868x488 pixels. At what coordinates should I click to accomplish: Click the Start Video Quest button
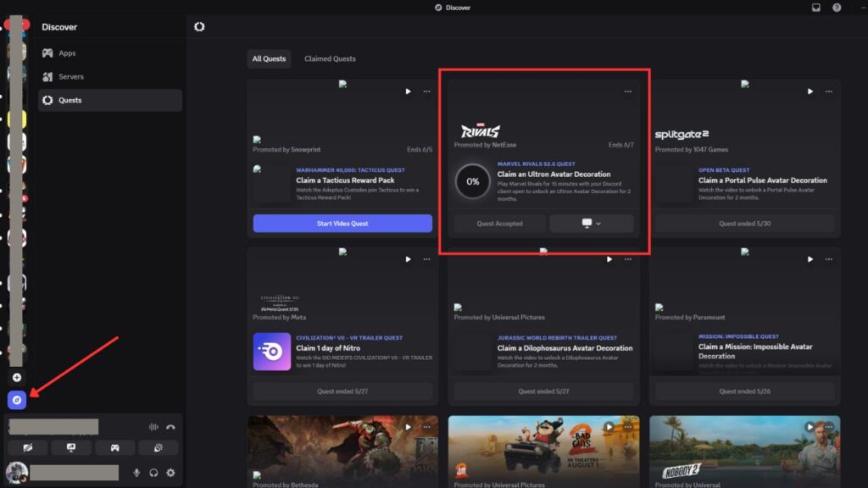coord(342,224)
